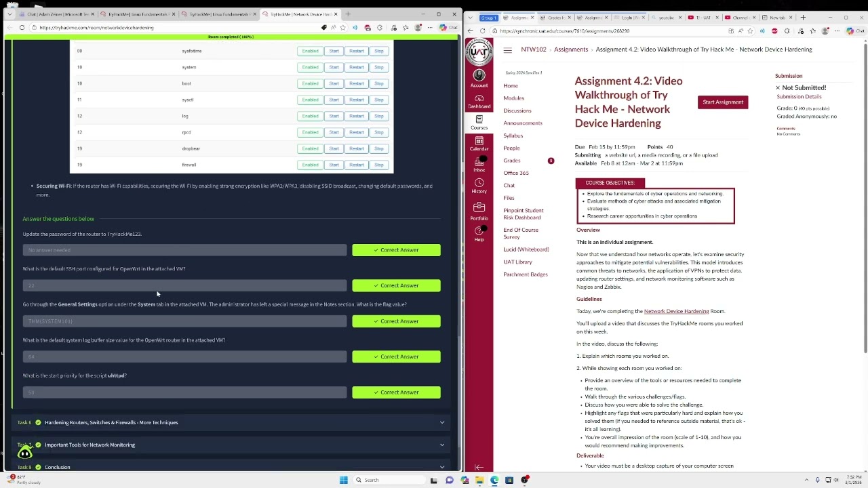Open Portfolio icon in Canvas sidebar

(479, 211)
